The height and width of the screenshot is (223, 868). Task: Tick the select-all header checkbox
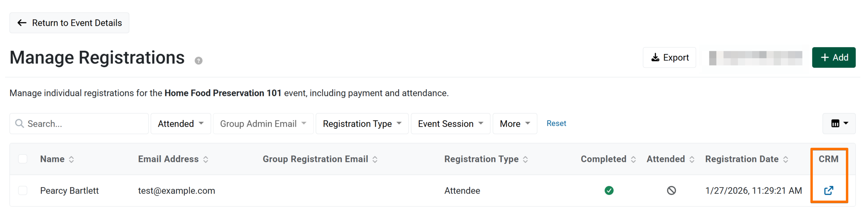pyautogui.click(x=23, y=159)
